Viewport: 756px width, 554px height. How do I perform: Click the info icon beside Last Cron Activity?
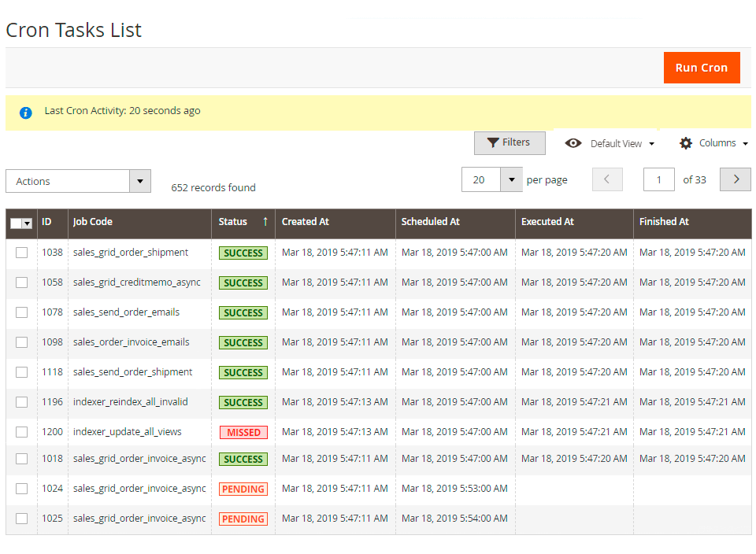click(26, 113)
